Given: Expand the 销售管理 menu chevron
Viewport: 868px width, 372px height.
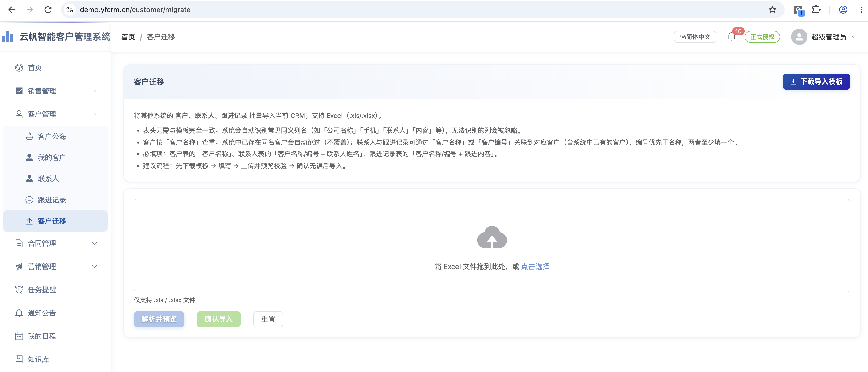Looking at the screenshot, I should pos(94,91).
